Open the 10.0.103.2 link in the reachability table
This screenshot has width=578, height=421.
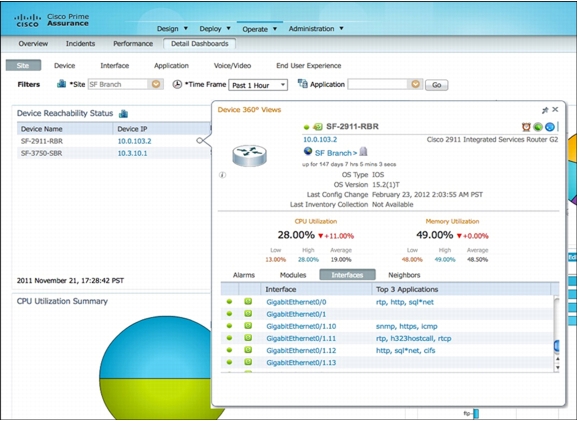(x=134, y=141)
